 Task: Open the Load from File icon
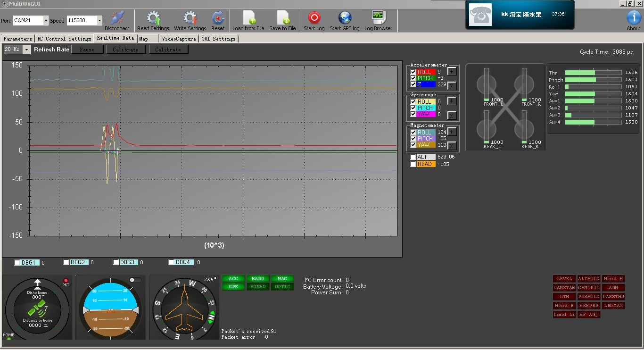(x=248, y=18)
